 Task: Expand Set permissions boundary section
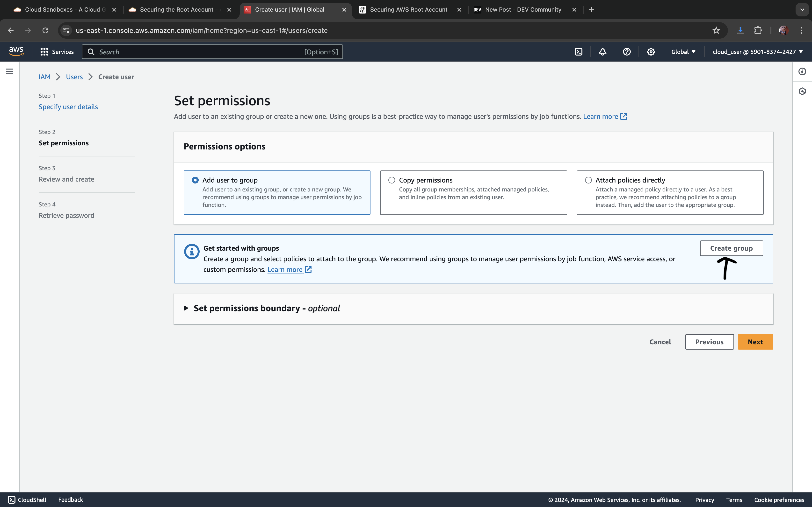pyautogui.click(x=186, y=308)
